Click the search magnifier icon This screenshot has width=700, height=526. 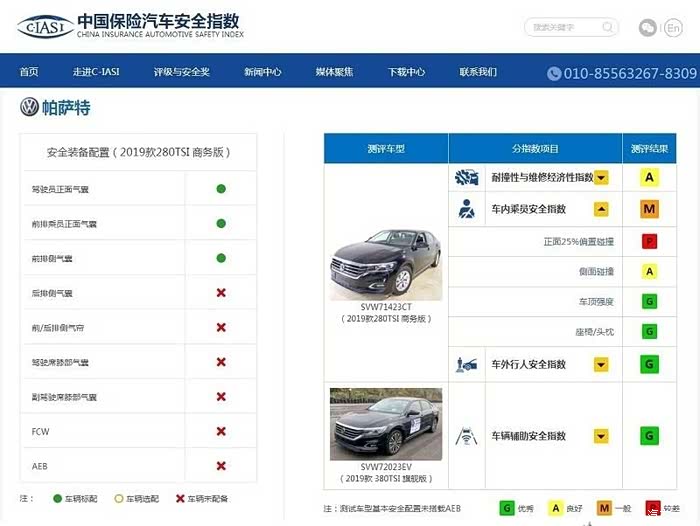(x=608, y=28)
